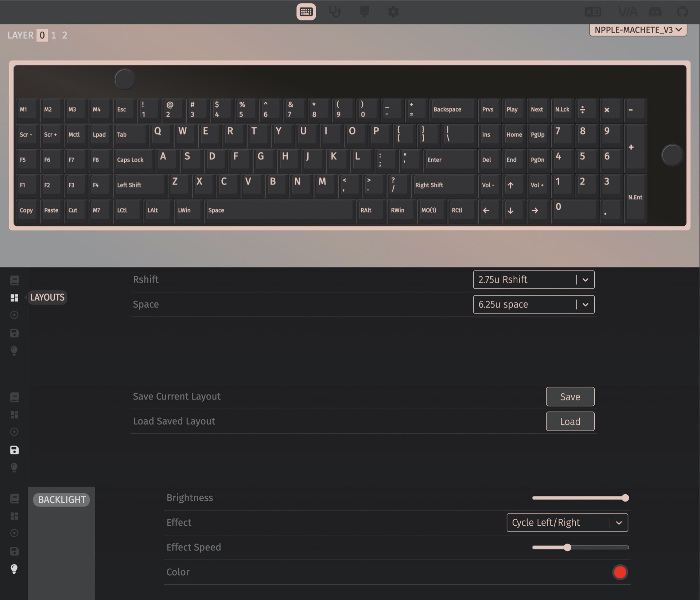Click the Load saved layout button

570,421
